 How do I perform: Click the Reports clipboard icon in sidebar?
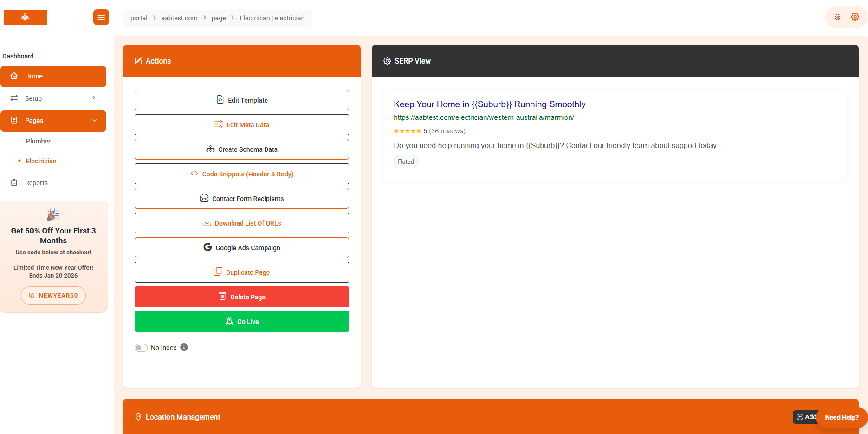point(14,183)
